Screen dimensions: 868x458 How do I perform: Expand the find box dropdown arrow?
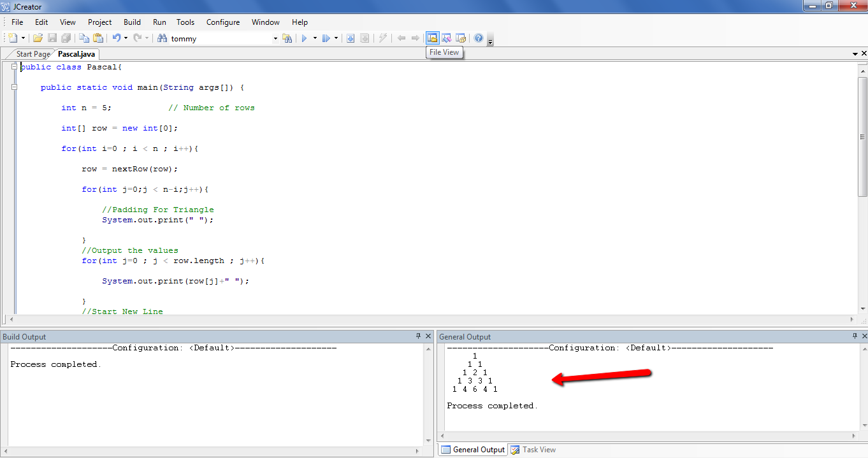click(x=275, y=38)
